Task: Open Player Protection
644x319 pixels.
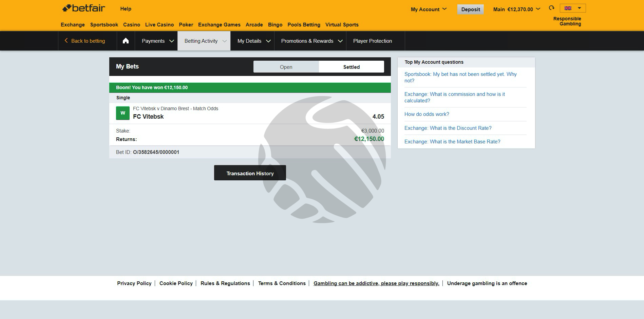Action: click(373, 41)
